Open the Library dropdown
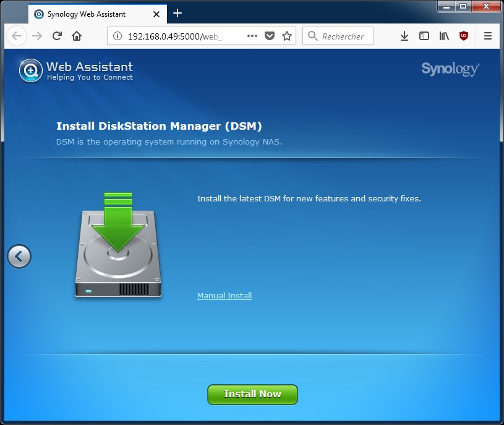The image size is (504, 425). (444, 36)
